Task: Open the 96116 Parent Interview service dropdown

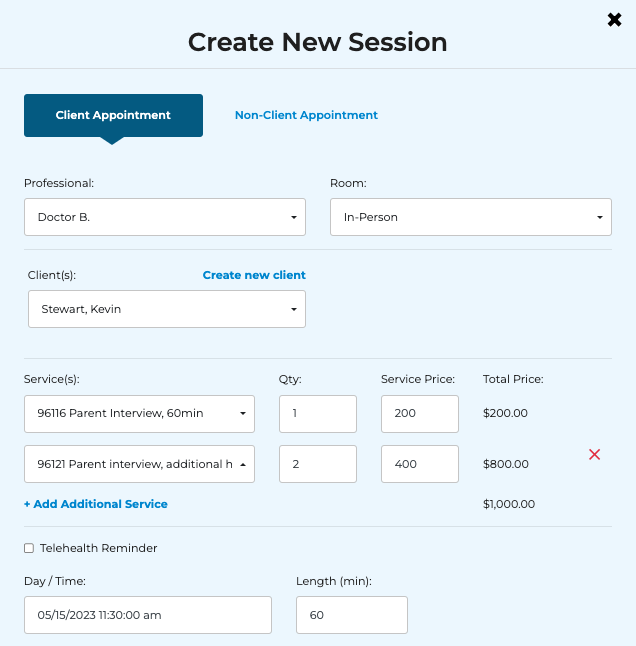Action: click(139, 413)
